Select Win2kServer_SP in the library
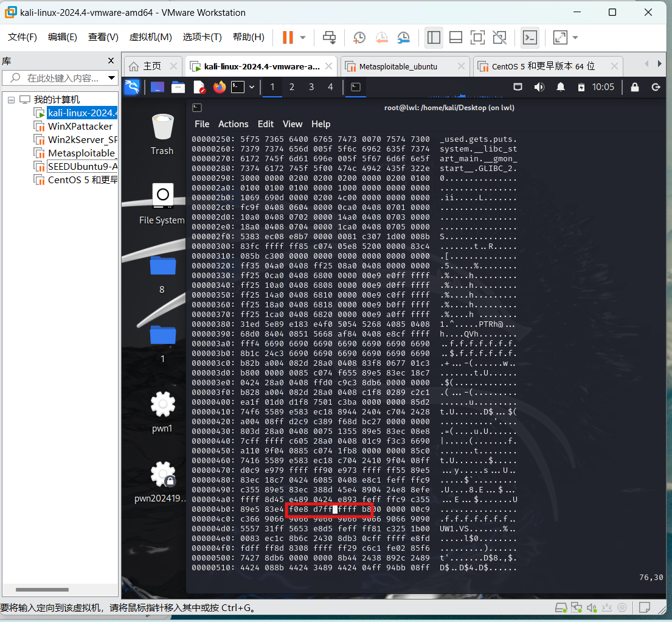This screenshot has width=672, height=622. tap(82, 140)
